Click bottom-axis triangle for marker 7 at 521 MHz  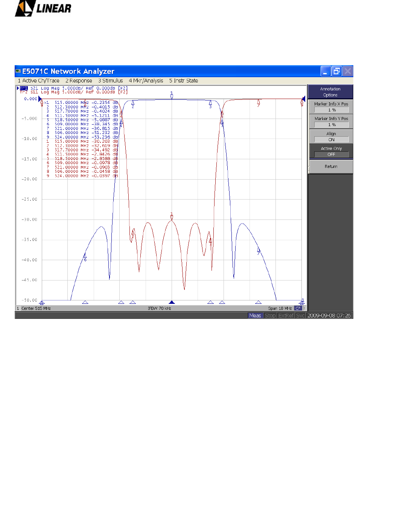pyautogui.click(x=259, y=302)
